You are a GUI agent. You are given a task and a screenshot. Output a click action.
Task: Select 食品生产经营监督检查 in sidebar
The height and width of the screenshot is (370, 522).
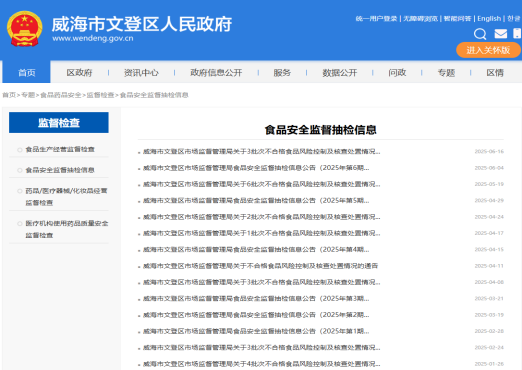click(x=60, y=149)
